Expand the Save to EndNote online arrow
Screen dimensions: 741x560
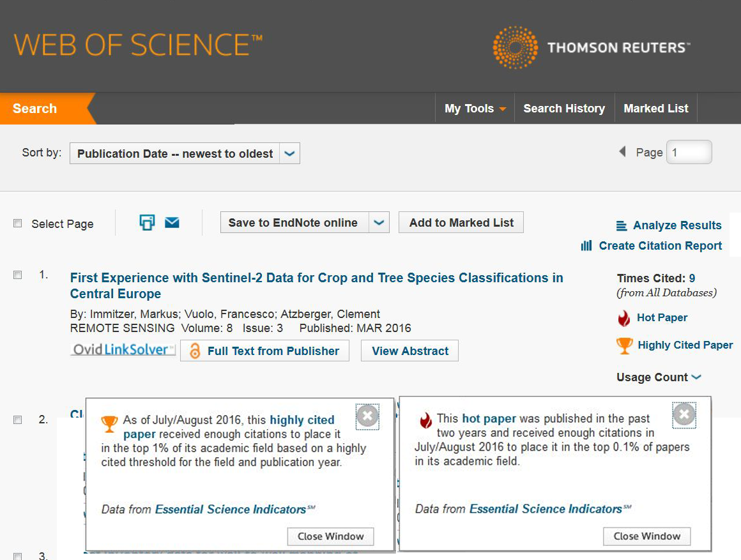379,223
